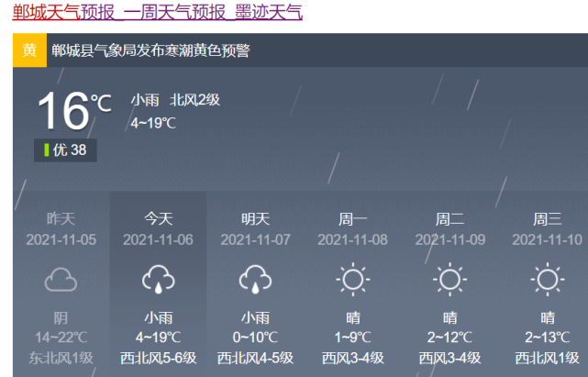Open the 寒潮黄色预警 alert banner text
Screen dimensions: 588x377
pyautogui.click(x=150, y=50)
